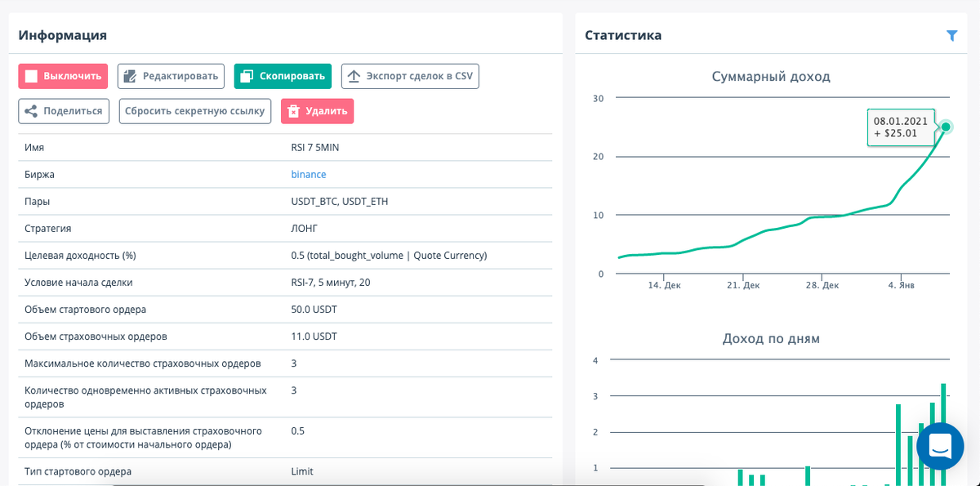The image size is (980, 486).
Task: Click the 28. Дек axis label
Action: pyautogui.click(x=822, y=286)
